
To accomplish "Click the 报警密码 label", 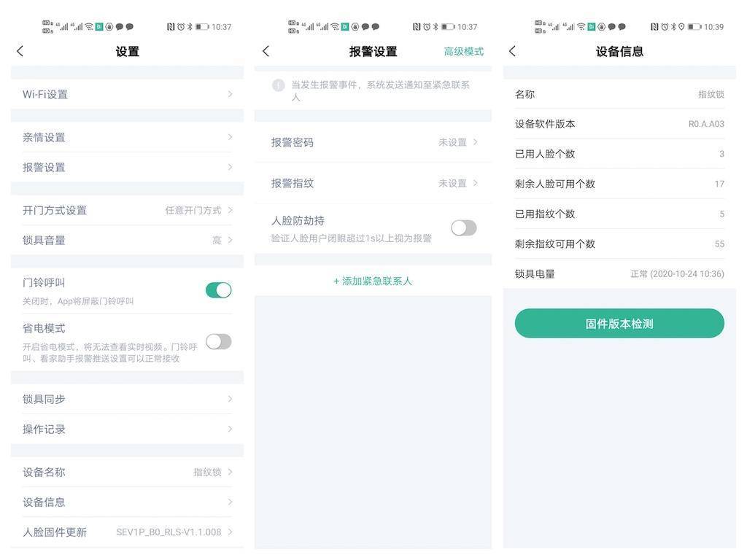I will tap(293, 142).
